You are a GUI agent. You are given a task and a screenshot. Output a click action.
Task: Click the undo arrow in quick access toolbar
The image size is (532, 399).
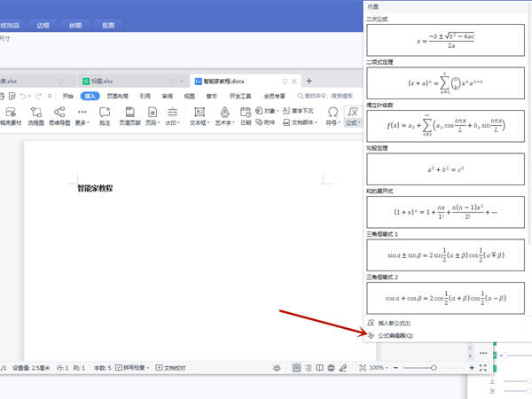click(x=23, y=97)
